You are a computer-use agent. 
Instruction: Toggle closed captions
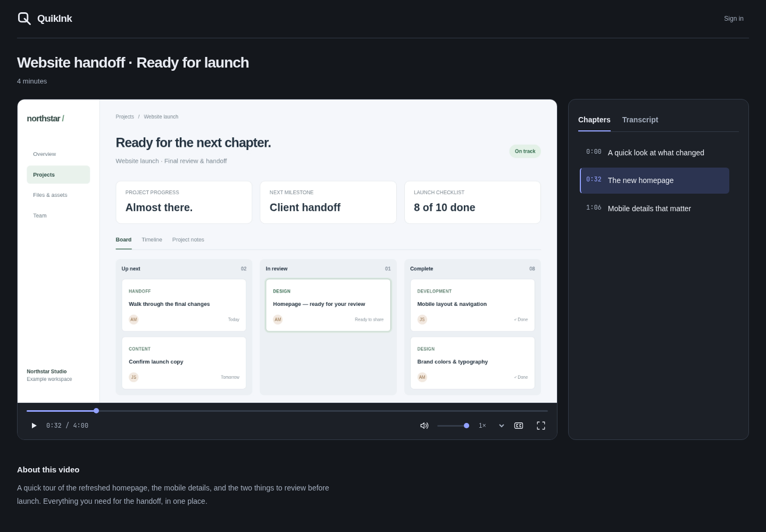(519, 426)
